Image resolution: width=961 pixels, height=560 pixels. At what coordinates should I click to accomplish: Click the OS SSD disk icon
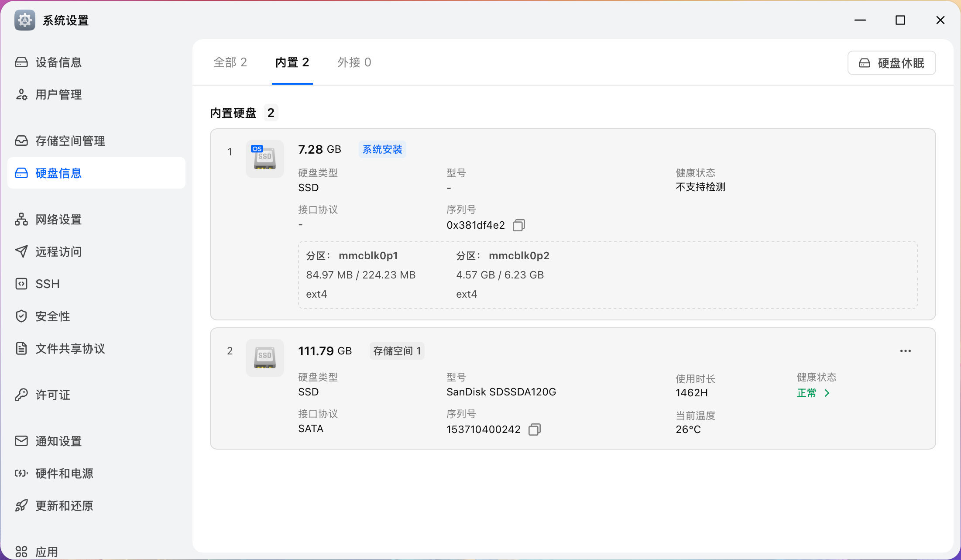pos(264,159)
